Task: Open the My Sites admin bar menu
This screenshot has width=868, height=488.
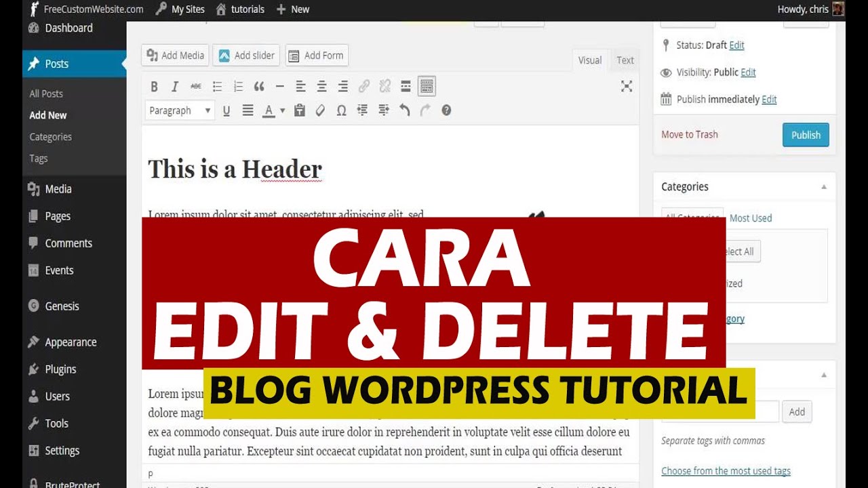Action: (x=180, y=9)
